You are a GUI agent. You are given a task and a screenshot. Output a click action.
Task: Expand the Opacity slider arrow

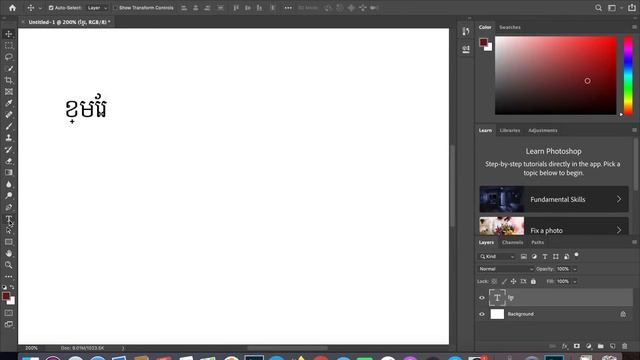point(575,269)
